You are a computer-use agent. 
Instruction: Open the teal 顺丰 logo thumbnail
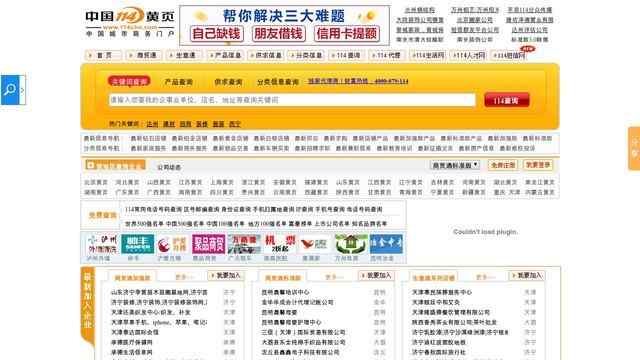(x=138, y=244)
